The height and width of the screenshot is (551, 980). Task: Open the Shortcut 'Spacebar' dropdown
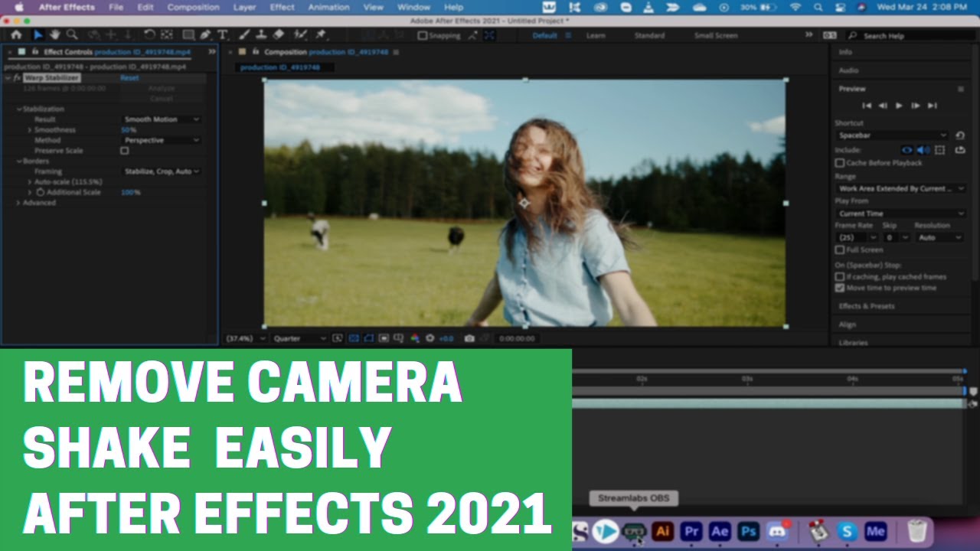pyautogui.click(x=892, y=135)
